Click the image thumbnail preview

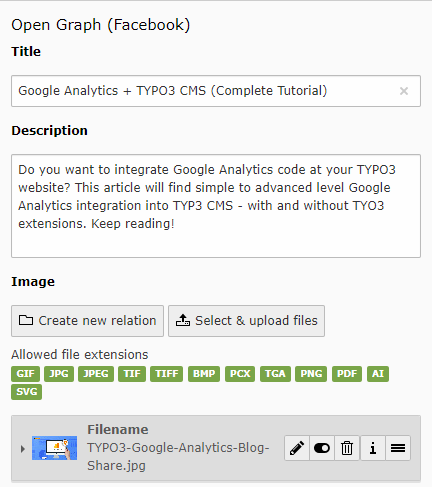tap(54, 448)
